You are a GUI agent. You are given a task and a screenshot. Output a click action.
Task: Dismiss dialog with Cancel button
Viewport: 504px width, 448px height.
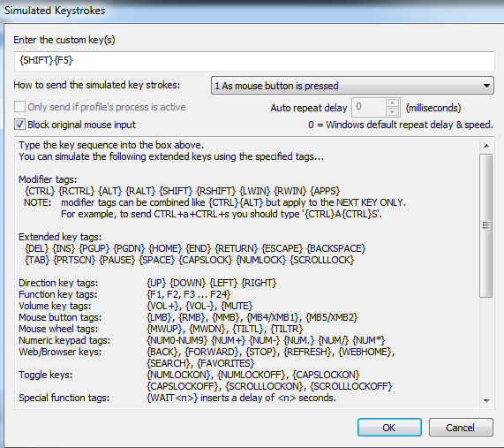[x=461, y=428]
